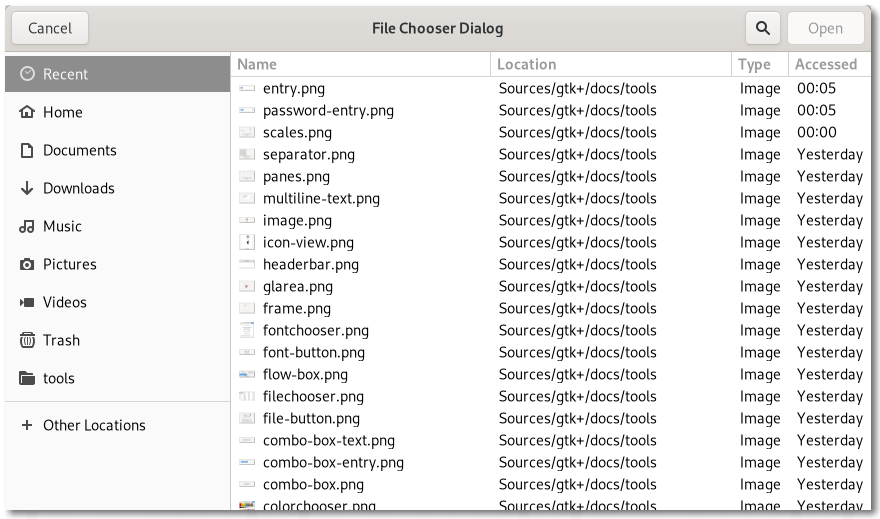Click the Type column header
The width and height of the screenshot is (880, 519).
point(754,64)
